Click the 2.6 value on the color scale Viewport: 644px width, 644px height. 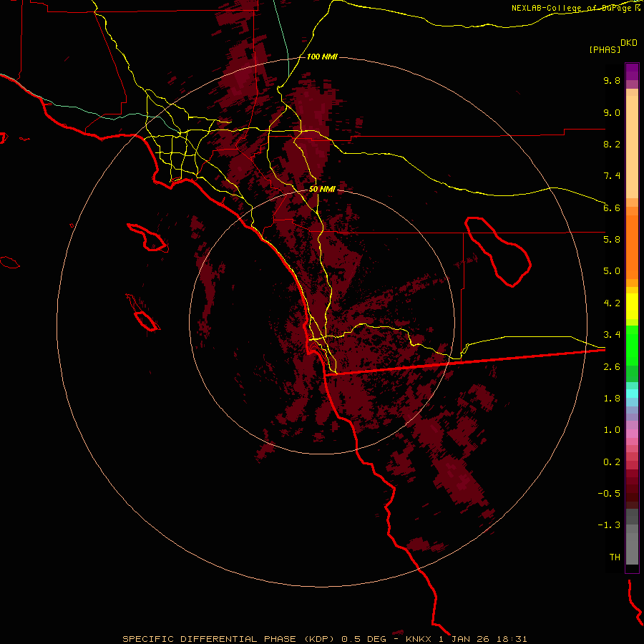[612, 367]
